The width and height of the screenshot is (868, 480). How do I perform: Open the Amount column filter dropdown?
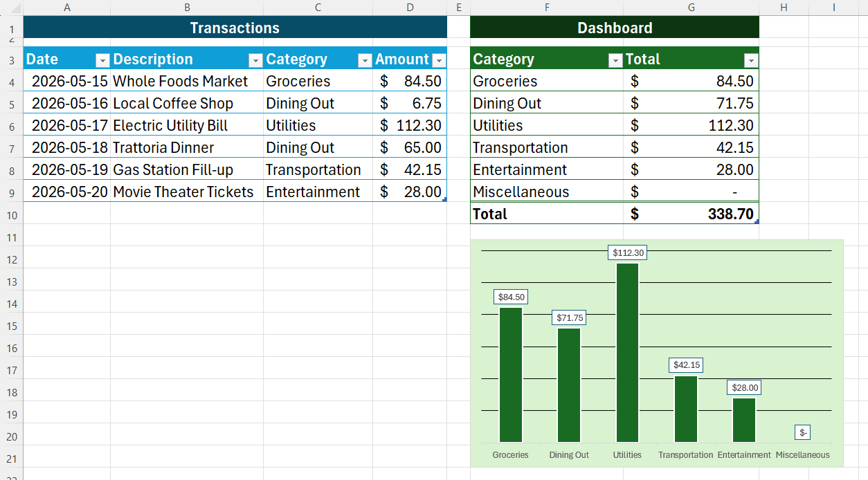pyautogui.click(x=438, y=60)
